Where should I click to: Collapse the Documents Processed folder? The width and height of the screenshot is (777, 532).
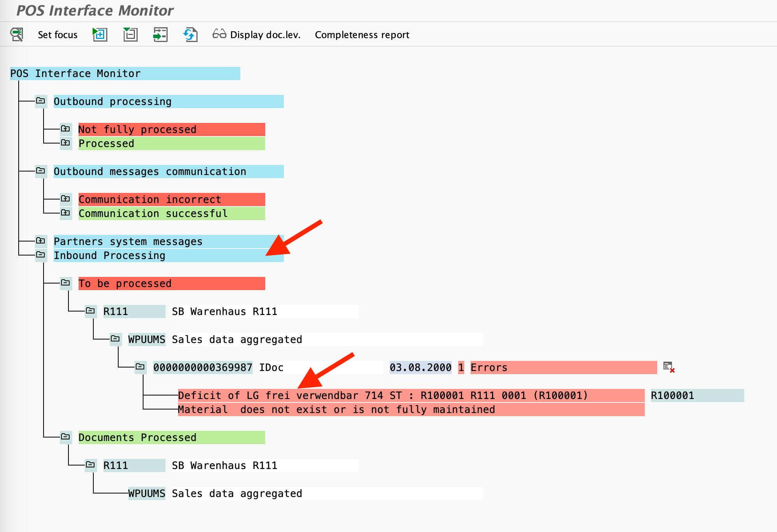click(x=65, y=437)
